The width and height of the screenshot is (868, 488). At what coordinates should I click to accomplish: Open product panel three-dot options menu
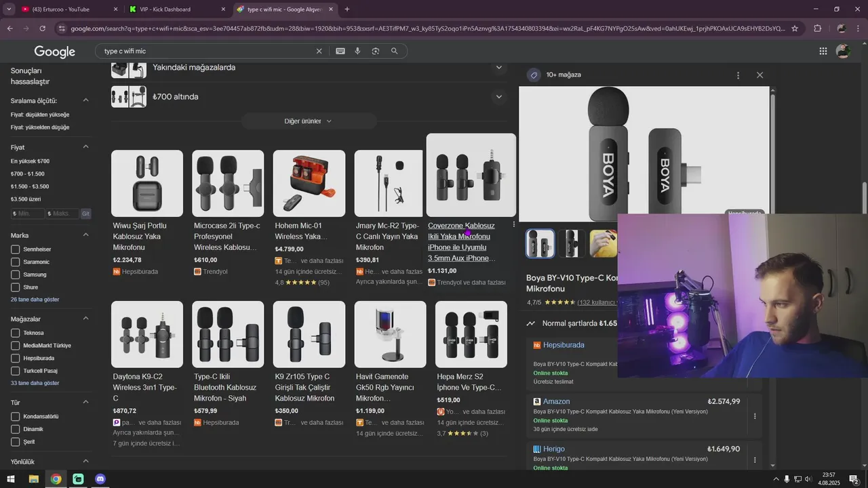point(738,75)
